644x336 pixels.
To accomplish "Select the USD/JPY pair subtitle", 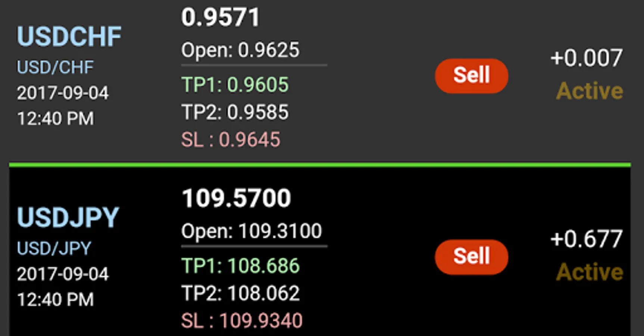I will pyautogui.click(x=54, y=248).
